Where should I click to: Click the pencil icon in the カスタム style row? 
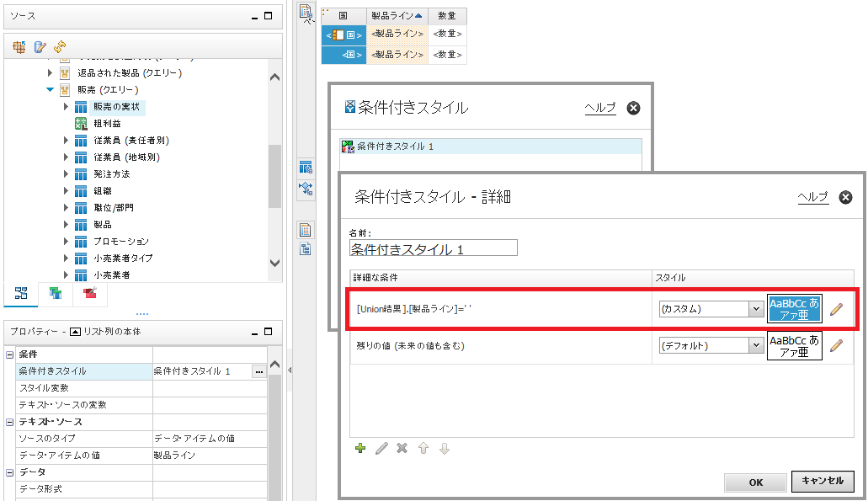[x=837, y=309]
